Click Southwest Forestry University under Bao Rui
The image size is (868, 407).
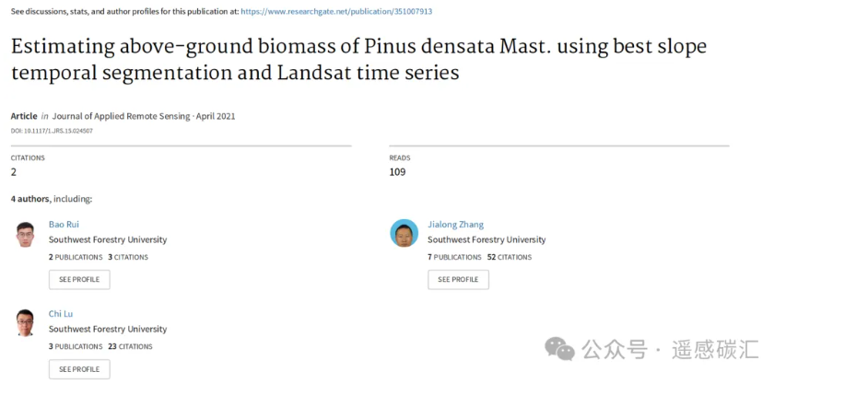point(108,240)
